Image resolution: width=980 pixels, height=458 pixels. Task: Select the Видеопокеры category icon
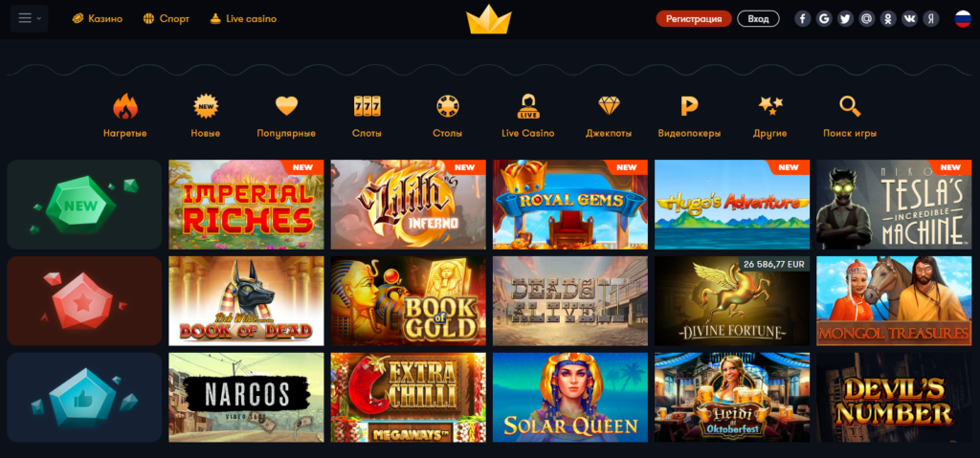pos(689,117)
